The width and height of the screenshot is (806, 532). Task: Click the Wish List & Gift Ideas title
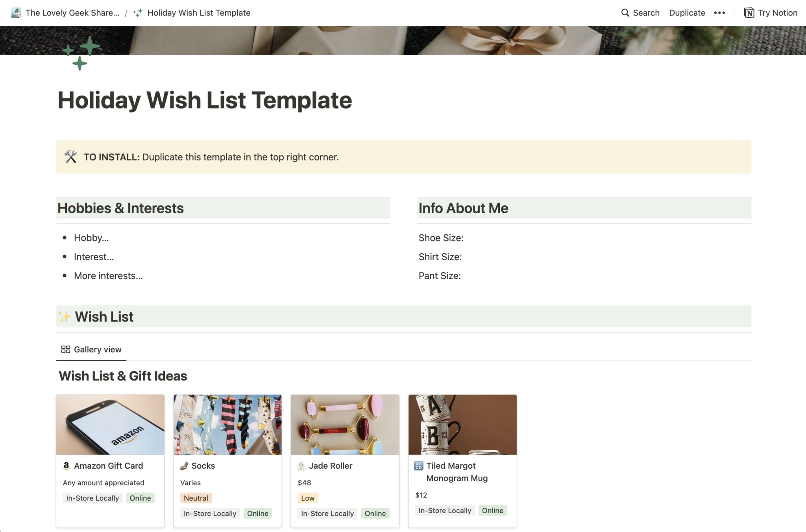pos(123,376)
